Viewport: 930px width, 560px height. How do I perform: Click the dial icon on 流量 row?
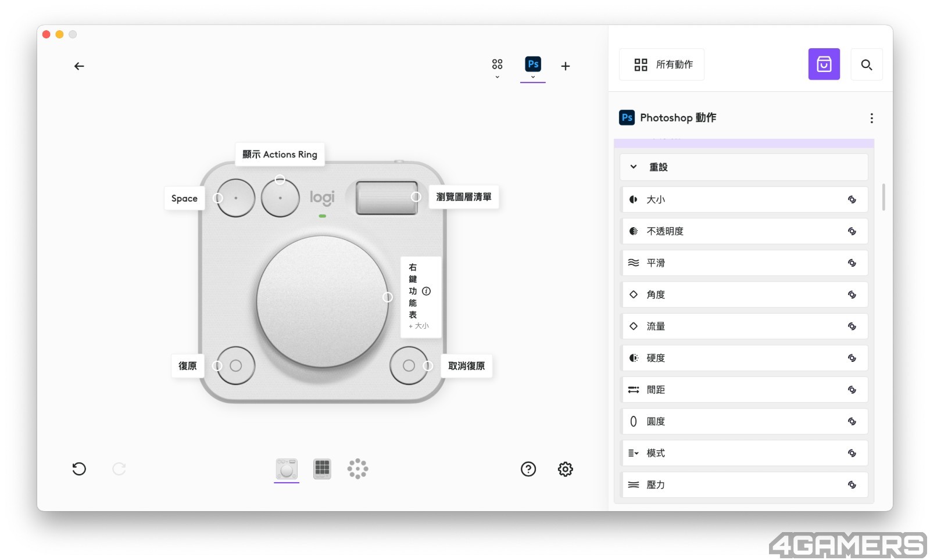coord(852,326)
